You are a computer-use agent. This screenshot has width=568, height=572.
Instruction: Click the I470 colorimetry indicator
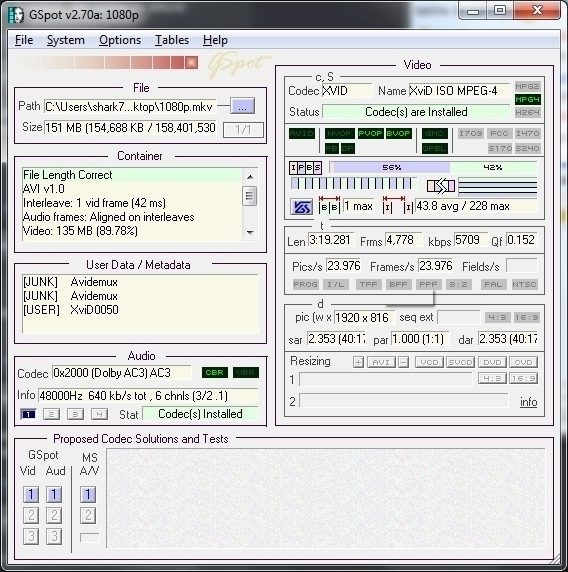(527, 133)
